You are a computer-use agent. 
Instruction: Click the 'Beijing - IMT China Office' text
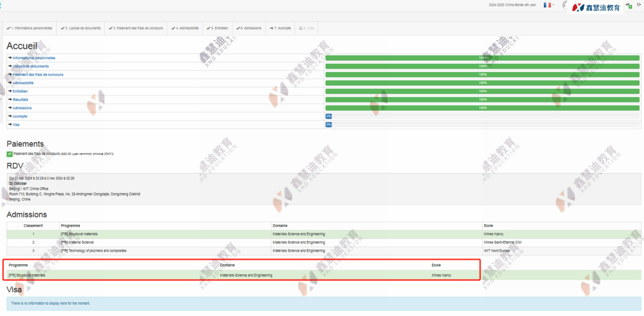point(29,188)
